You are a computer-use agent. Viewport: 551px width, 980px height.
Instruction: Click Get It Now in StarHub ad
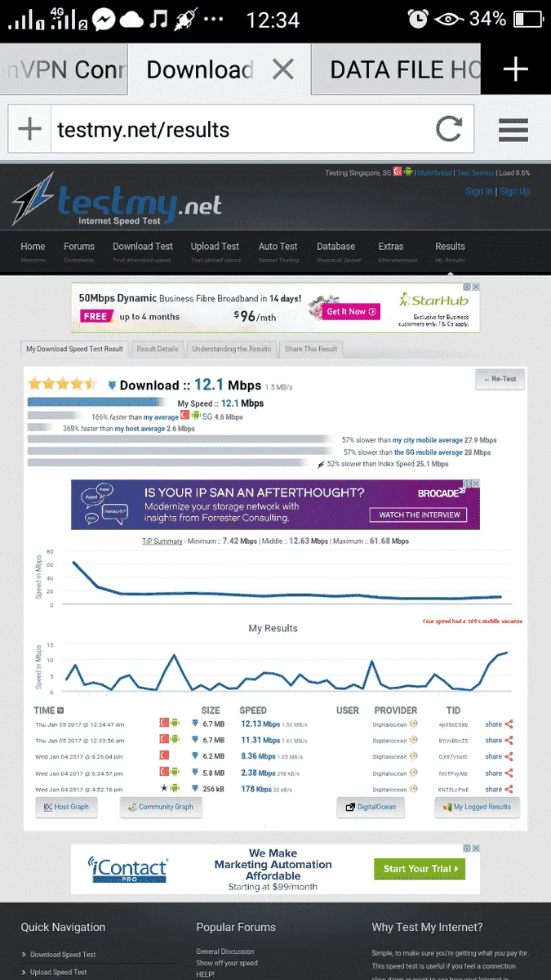[352, 311]
